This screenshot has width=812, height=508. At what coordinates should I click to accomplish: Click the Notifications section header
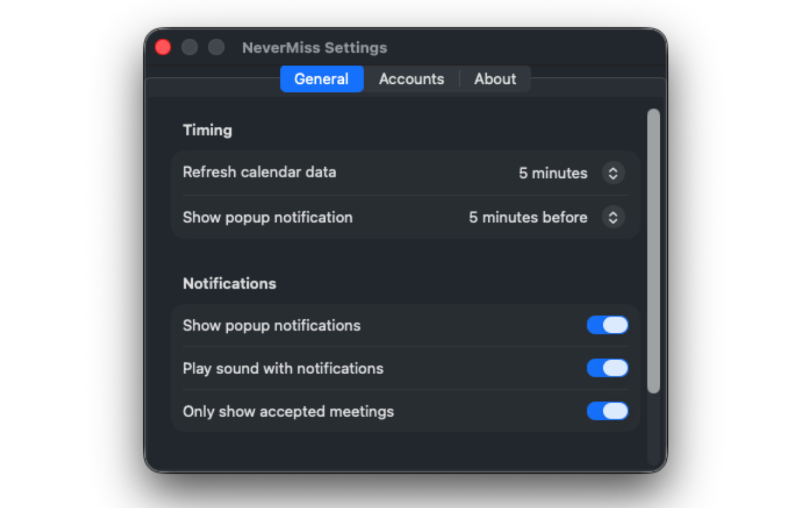[230, 283]
